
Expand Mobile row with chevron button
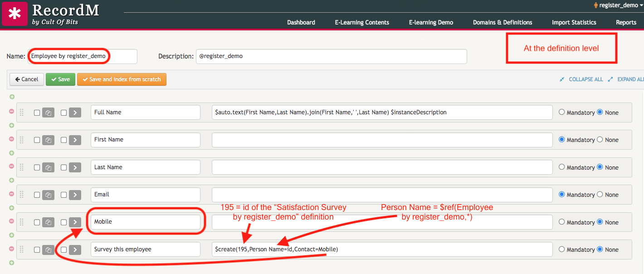pyautogui.click(x=75, y=222)
